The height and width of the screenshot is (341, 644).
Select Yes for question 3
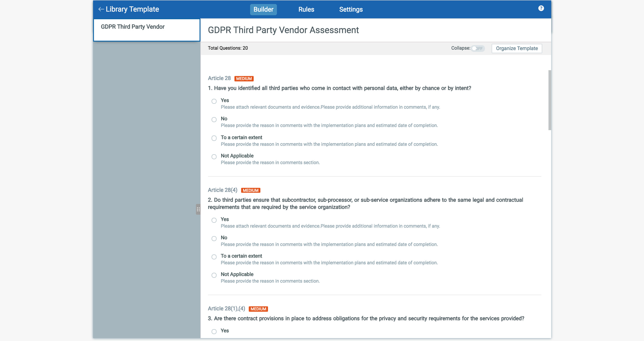tap(214, 332)
